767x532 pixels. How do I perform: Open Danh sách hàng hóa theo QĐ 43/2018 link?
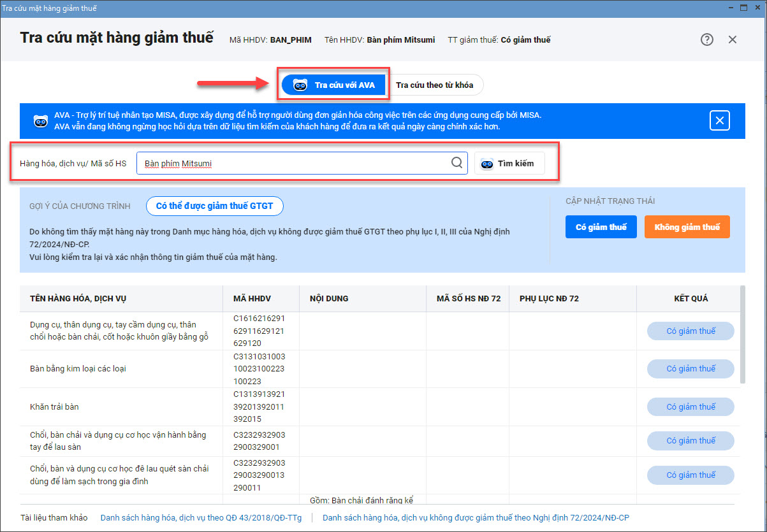[201, 517]
